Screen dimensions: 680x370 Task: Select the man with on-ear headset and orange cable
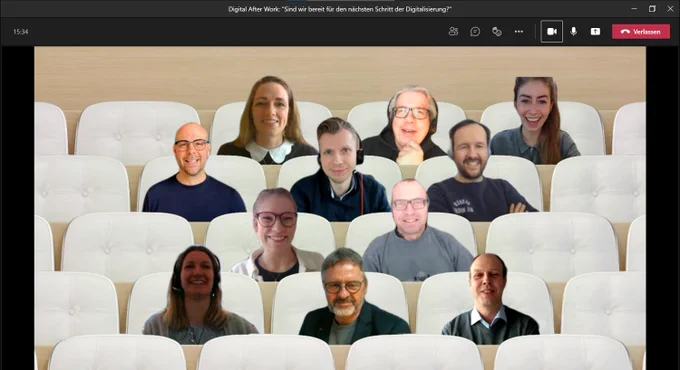click(x=340, y=169)
